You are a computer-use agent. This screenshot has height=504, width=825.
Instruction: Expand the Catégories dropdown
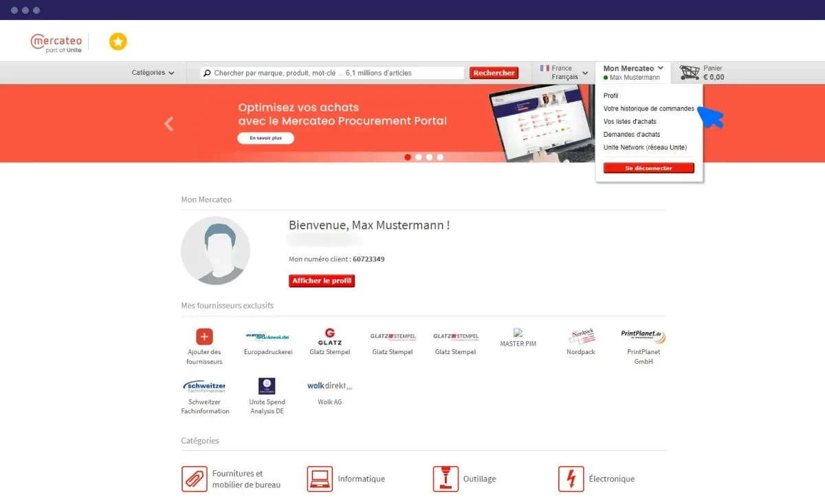coord(153,73)
